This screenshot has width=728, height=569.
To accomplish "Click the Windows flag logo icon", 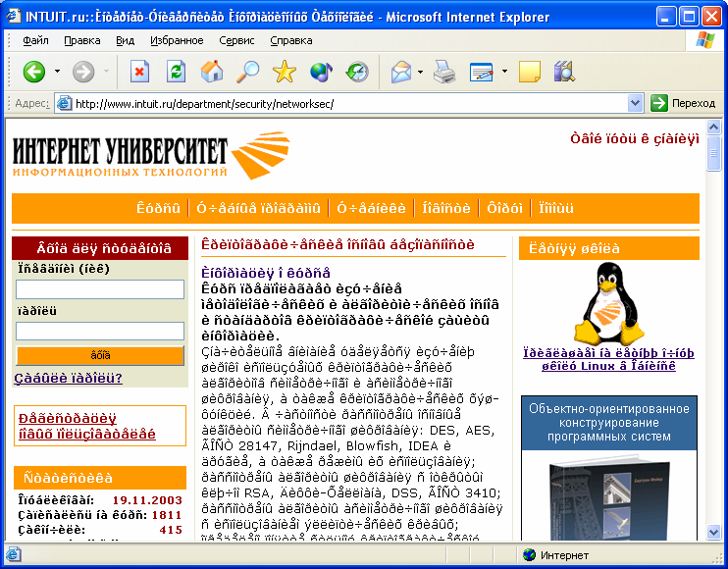I will click(x=705, y=40).
